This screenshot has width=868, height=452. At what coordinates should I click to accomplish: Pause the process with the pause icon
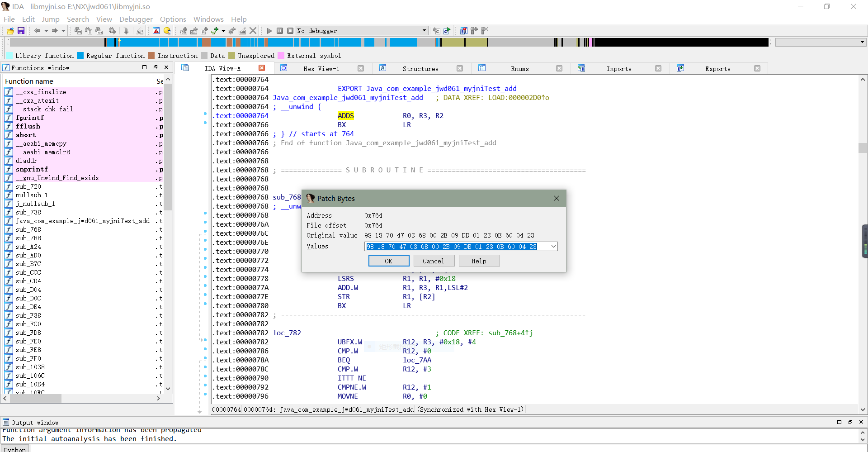coord(280,31)
